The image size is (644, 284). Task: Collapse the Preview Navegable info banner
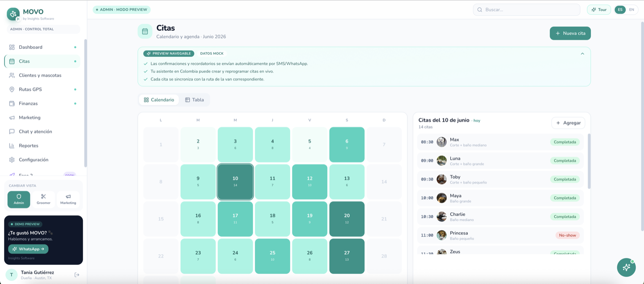(582, 54)
